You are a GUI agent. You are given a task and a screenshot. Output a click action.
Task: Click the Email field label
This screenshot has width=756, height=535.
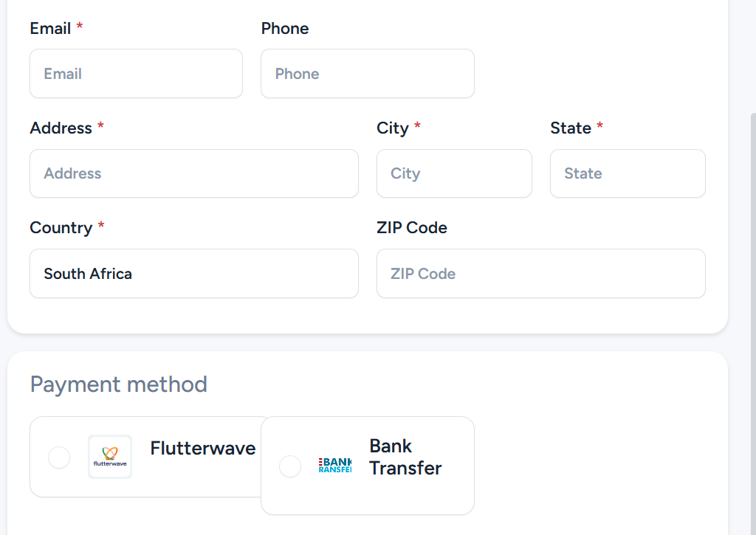pos(50,29)
